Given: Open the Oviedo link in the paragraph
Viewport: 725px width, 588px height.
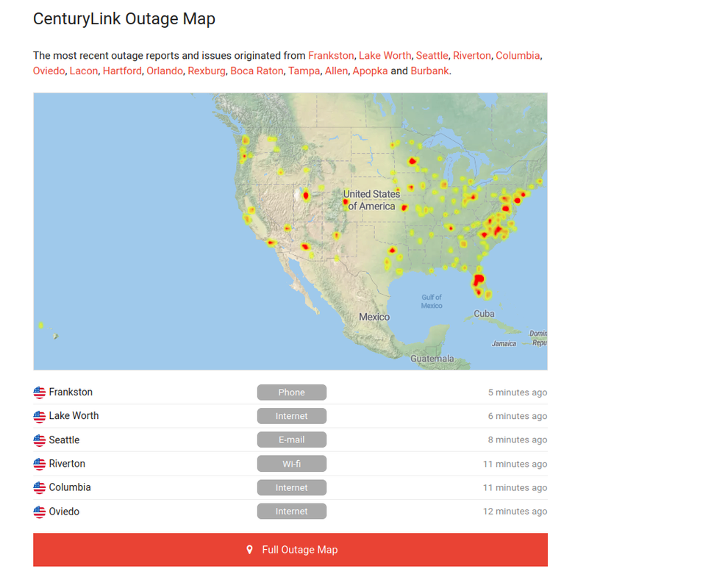Looking at the screenshot, I should 49,71.
